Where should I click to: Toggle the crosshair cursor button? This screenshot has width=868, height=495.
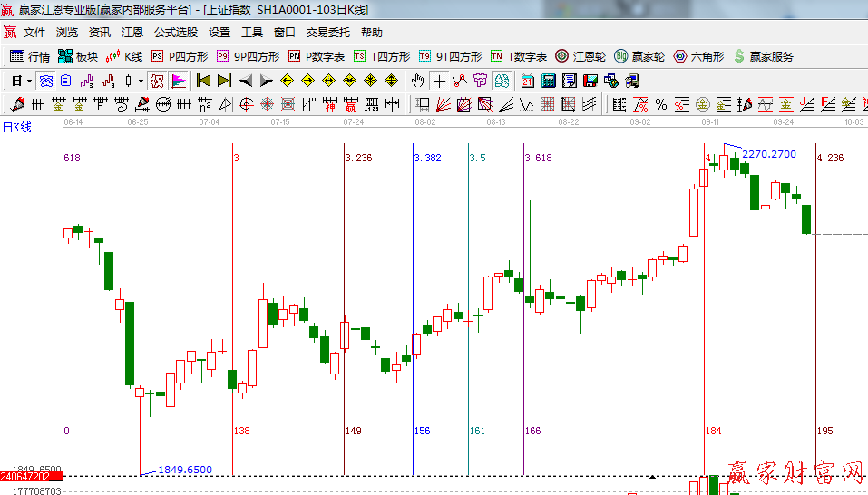pos(439,81)
